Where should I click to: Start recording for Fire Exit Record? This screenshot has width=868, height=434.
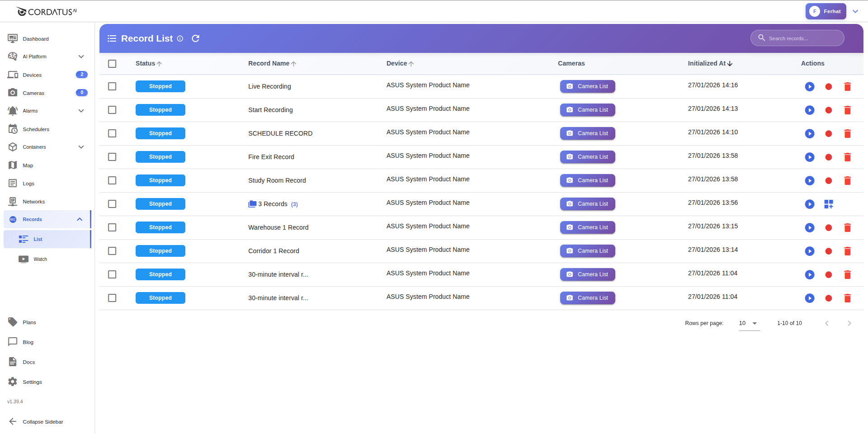[828, 157]
